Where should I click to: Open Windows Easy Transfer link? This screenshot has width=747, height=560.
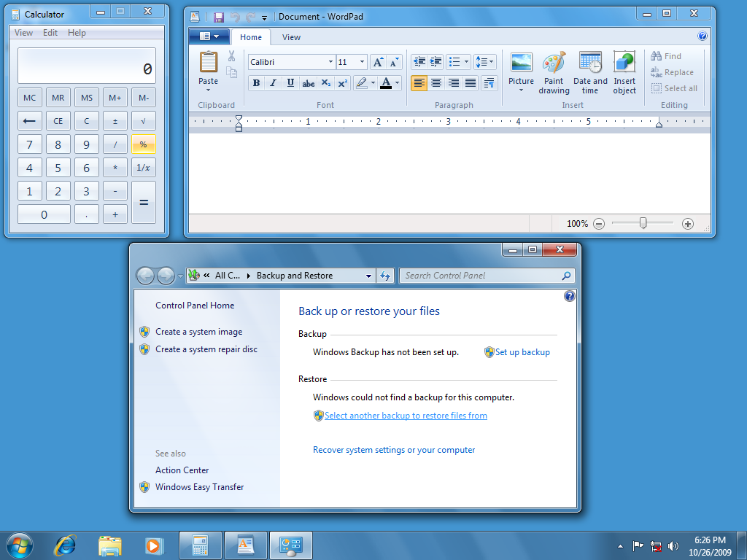click(199, 487)
